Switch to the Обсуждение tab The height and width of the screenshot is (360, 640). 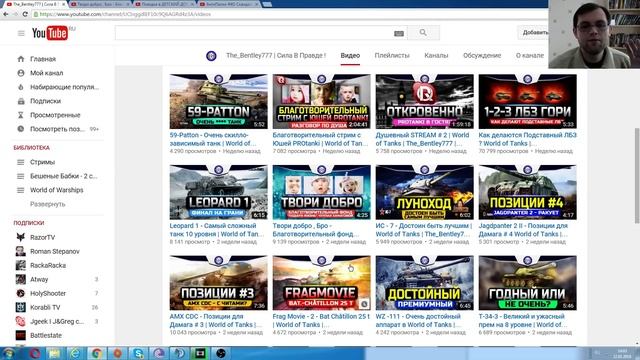click(482, 56)
